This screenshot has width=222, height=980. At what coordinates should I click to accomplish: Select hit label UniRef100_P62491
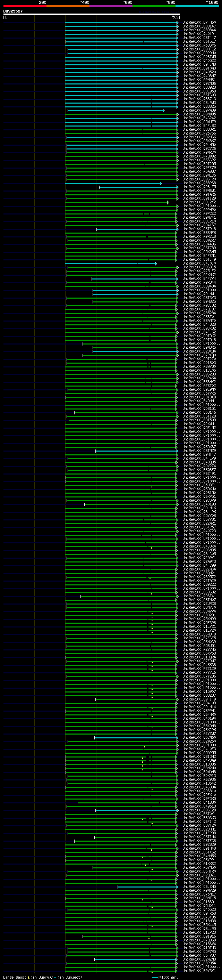tap(199, 473)
